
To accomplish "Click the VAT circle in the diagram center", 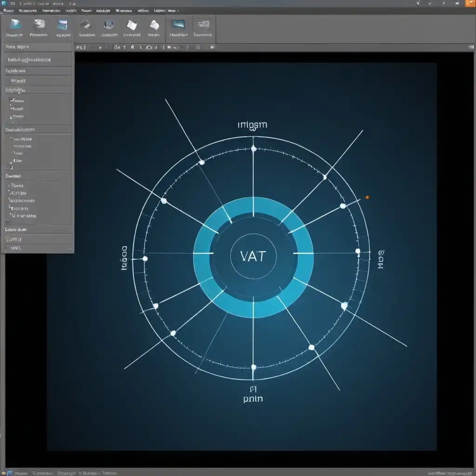I will coord(253,256).
